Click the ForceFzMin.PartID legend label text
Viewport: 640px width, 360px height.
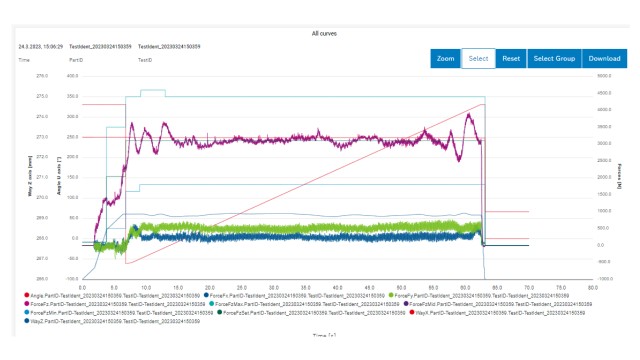(122, 313)
